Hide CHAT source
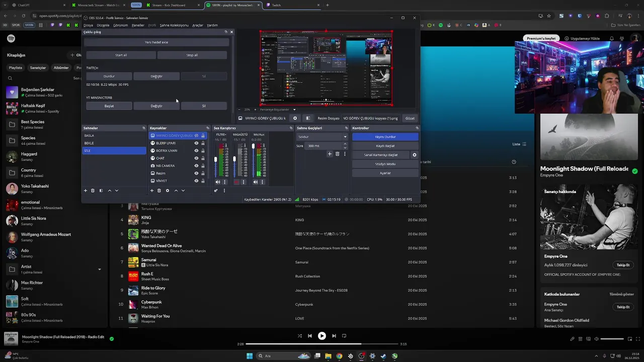The height and width of the screenshot is (362, 644). (x=196, y=158)
